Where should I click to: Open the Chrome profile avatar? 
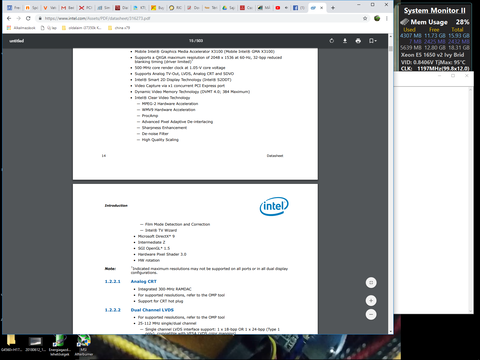point(377,18)
